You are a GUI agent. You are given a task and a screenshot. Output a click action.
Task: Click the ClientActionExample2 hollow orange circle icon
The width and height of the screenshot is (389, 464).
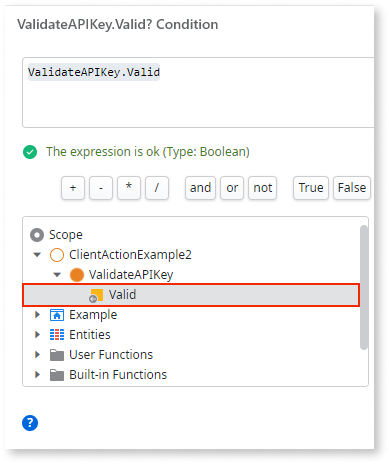(57, 255)
